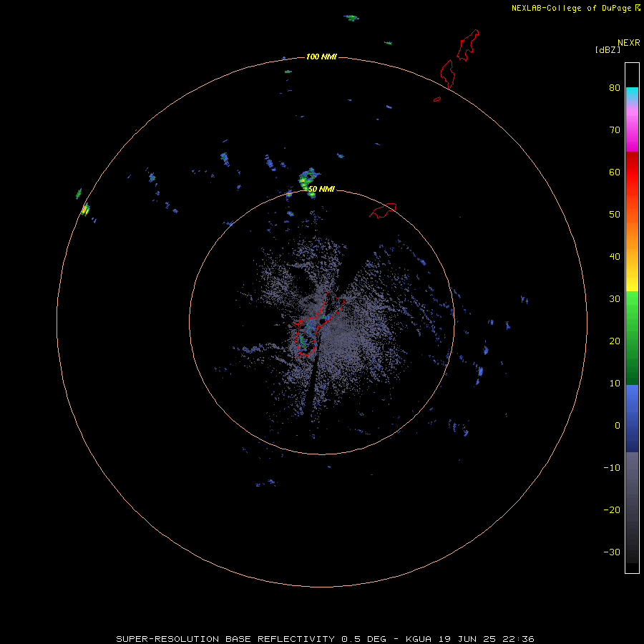Click the -30 value on dBZ scale
Screen dimensions: 644x644
(612, 552)
